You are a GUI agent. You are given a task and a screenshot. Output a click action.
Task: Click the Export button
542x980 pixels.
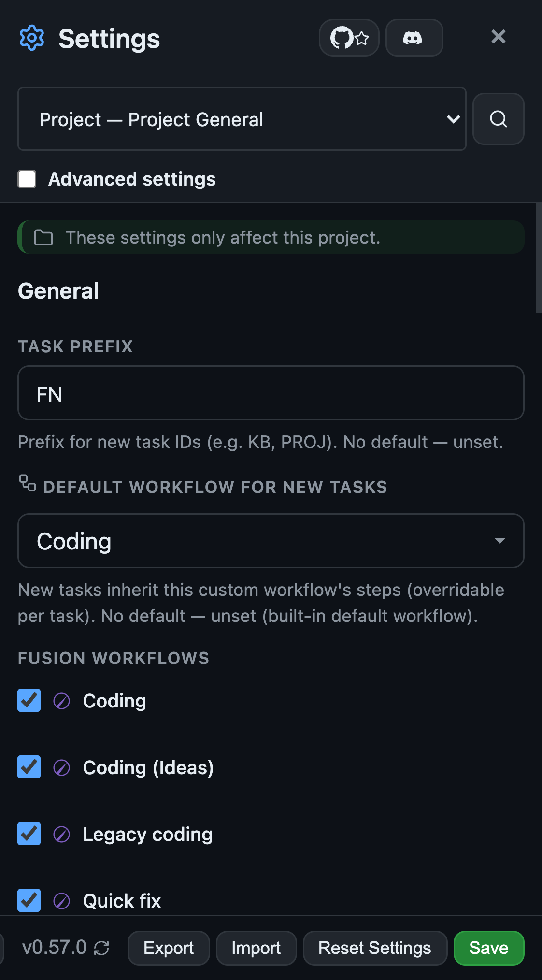pyautogui.click(x=169, y=948)
